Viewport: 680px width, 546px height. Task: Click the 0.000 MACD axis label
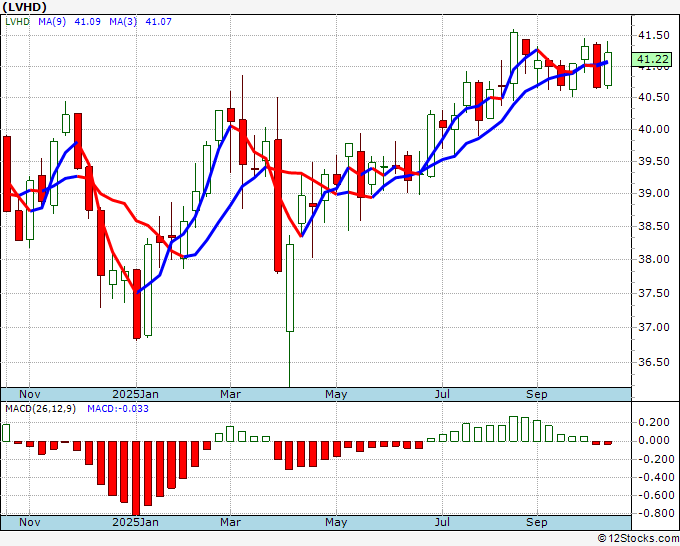654,440
